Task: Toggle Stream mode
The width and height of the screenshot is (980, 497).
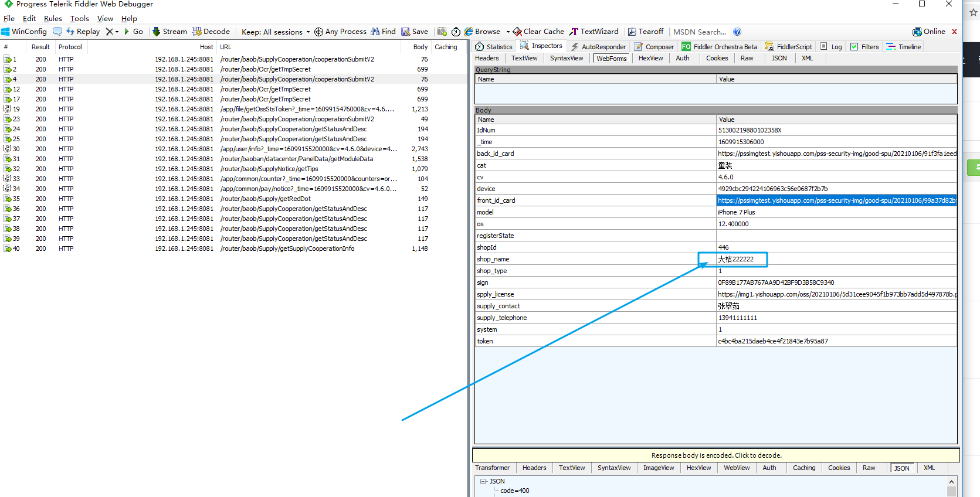Action: (169, 32)
